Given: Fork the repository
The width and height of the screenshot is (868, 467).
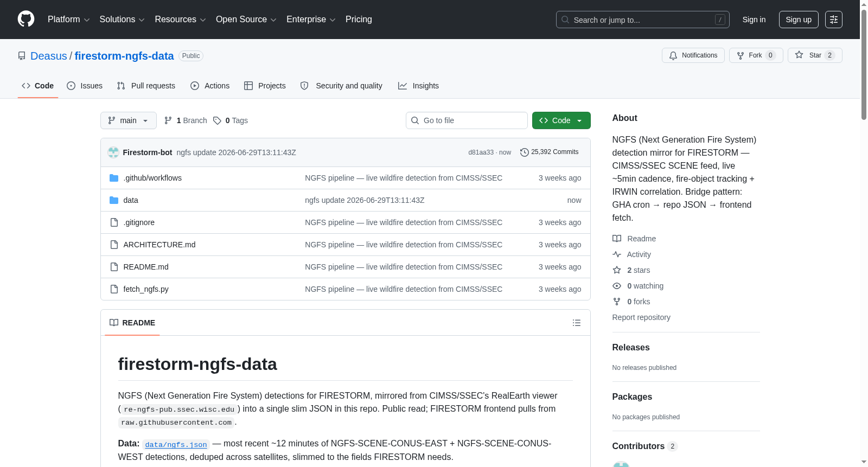Looking at the screenshot, I should click(756, 55).
